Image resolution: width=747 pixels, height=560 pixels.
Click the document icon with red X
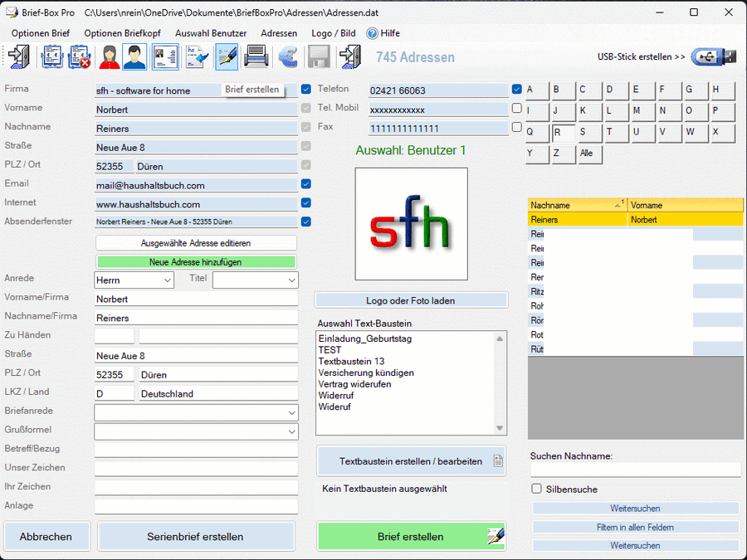[80, 56]
